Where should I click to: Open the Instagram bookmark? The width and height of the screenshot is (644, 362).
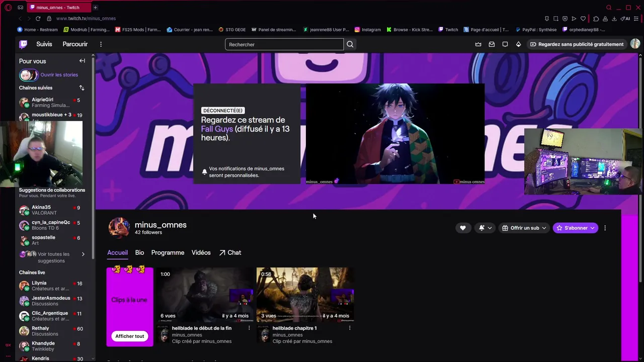tap(368, 30)
